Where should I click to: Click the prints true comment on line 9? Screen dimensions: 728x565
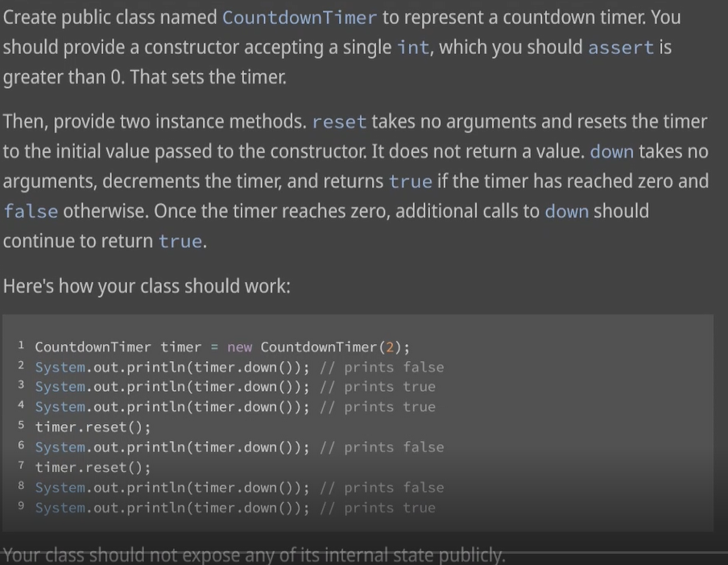[378, 508]
